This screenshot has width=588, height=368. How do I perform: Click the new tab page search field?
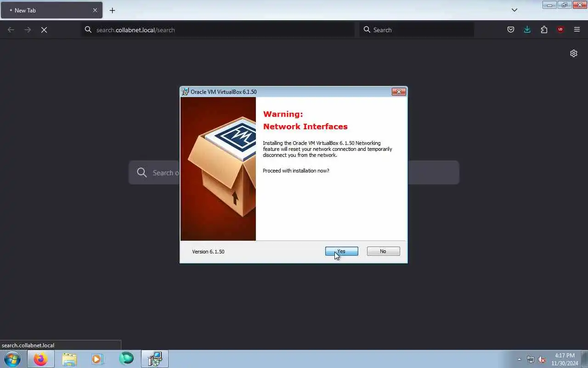click(294, 172)
